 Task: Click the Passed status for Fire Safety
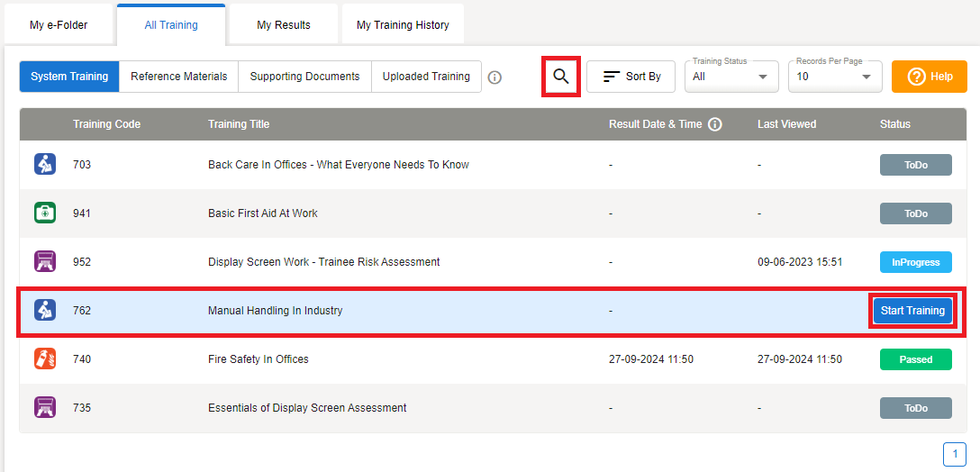(915, 359)
